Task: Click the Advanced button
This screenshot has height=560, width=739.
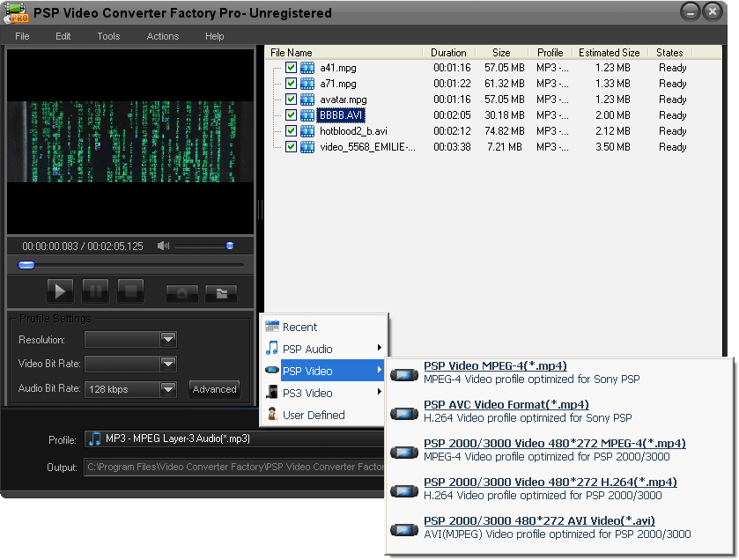Action: coord(214,389)
